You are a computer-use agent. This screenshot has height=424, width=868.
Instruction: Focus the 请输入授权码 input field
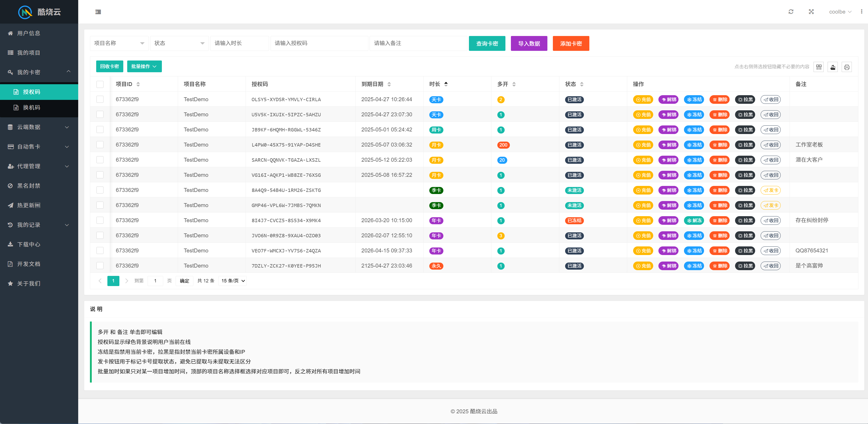click(x=319, y=43)
